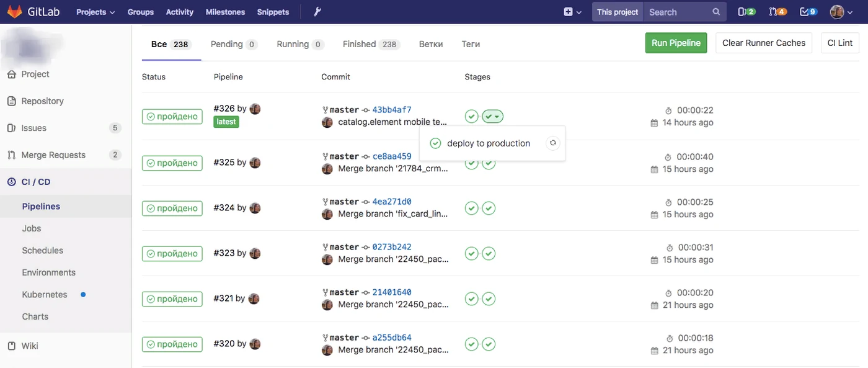Open the merge requests counter icon in navbar
Screen dimensions: 868x368
point(777,12)
